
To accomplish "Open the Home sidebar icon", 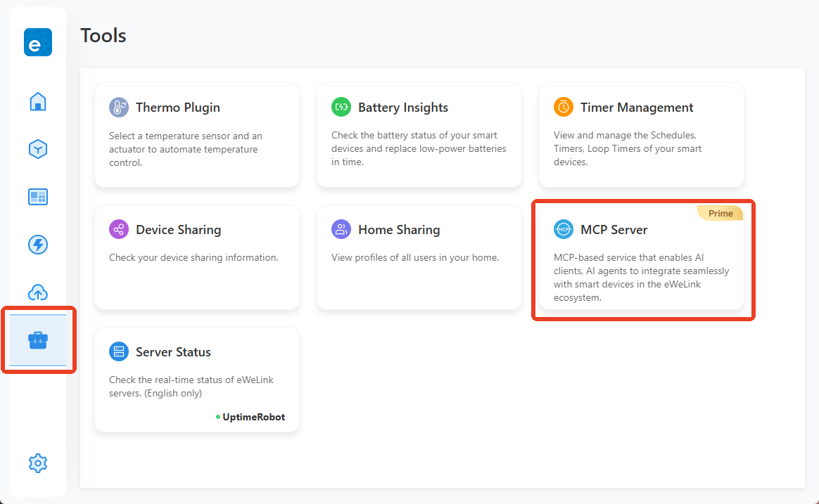I will pyautogui.click(x=38, y=101).
